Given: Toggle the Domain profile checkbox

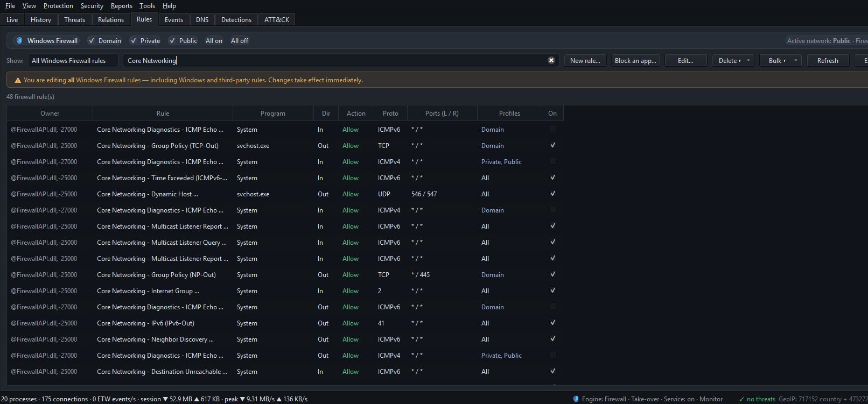Looking at the screenshot, I should [x=92, y=41].
